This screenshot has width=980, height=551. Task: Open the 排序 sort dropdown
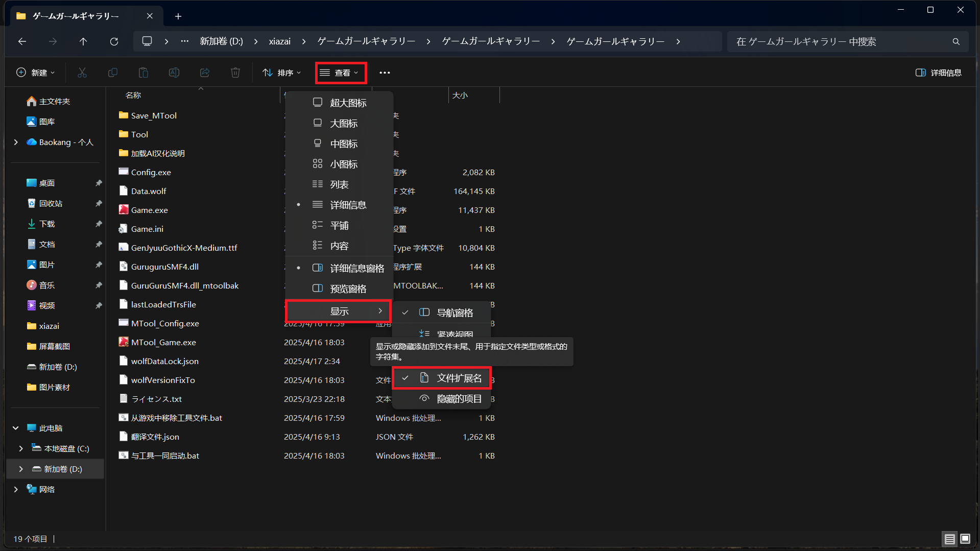pos(282,73)
